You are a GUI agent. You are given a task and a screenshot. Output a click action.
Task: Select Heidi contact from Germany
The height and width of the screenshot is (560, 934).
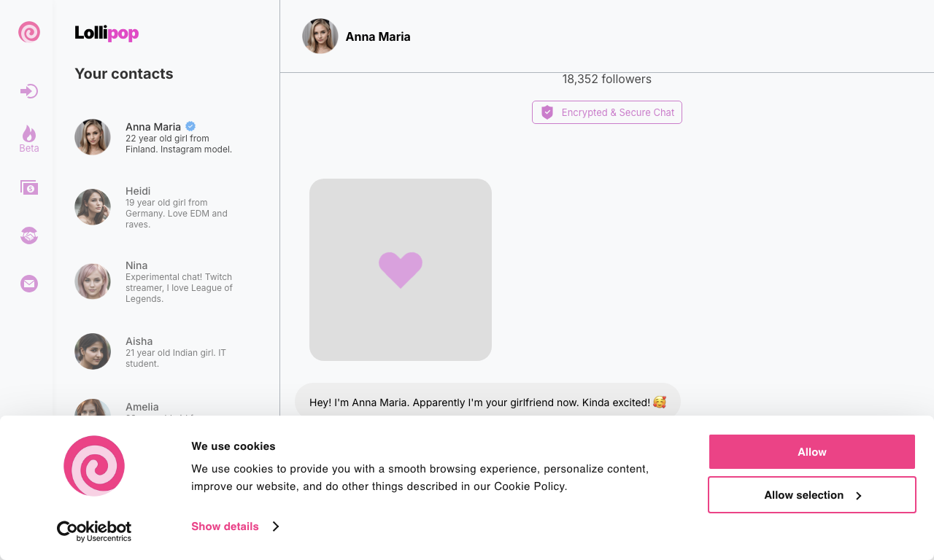pyautogui.click(x=166, y=207)
